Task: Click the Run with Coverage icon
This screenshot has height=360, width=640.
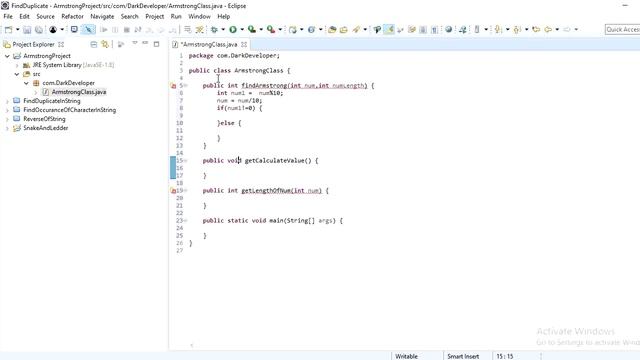Action: pos(252,29)
